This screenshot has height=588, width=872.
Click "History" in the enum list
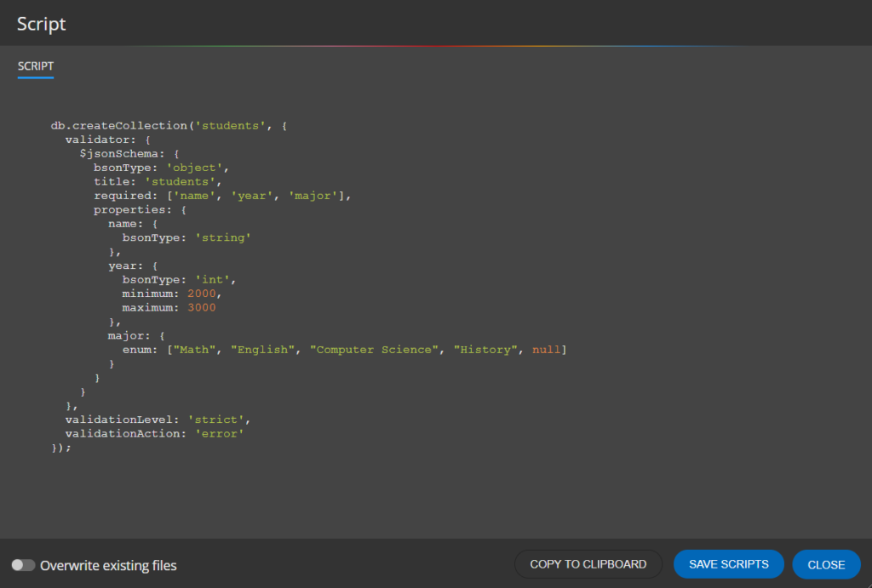pos(485,350)
